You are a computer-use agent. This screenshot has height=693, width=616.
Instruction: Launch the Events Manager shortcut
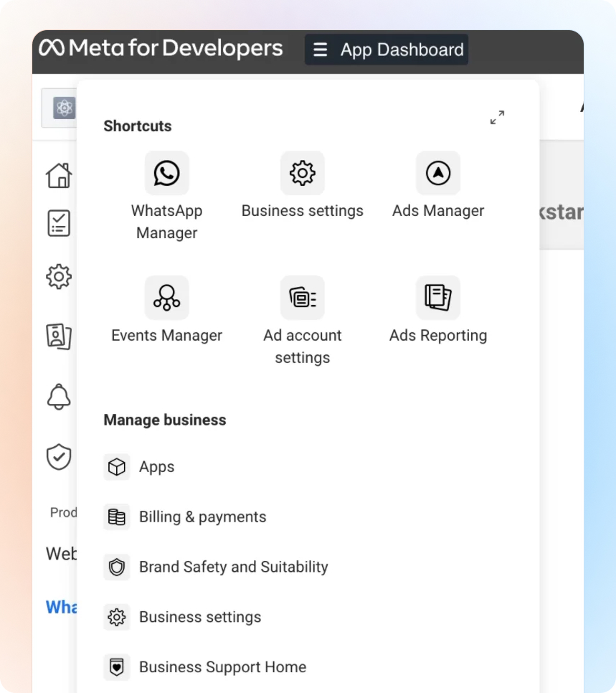pos(166,298)
